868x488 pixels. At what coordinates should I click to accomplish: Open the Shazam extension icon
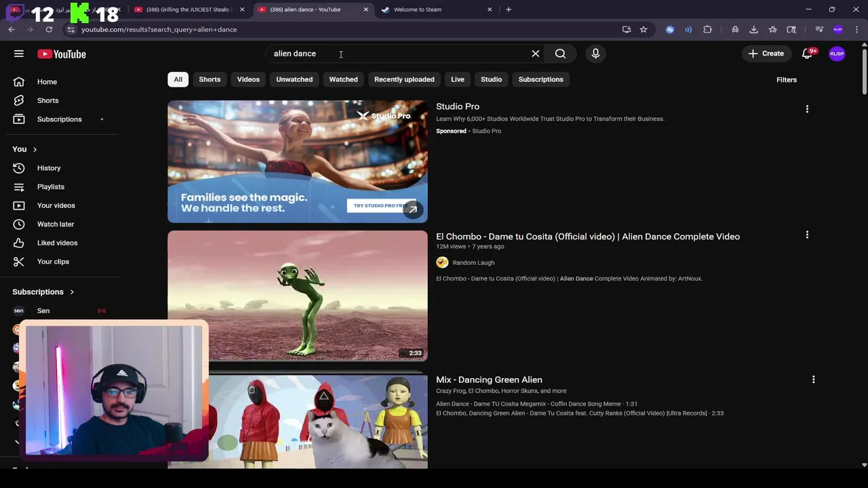(x=670, y=29)
